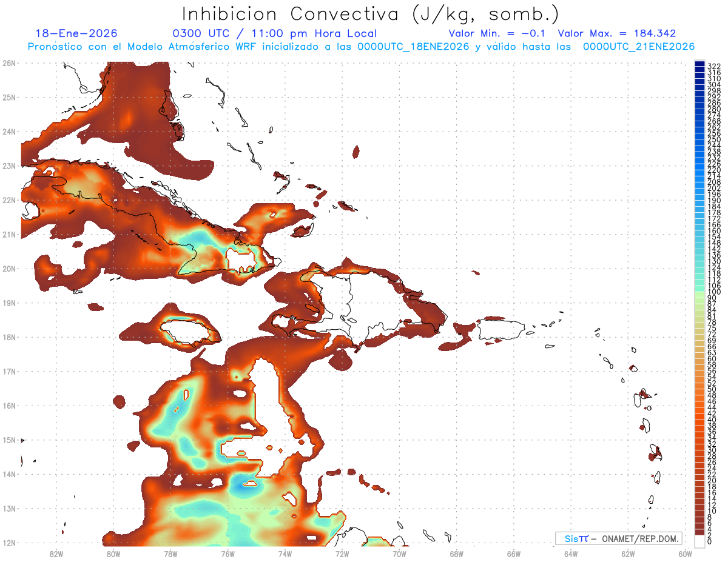Click the 64W longitude label

571,553
